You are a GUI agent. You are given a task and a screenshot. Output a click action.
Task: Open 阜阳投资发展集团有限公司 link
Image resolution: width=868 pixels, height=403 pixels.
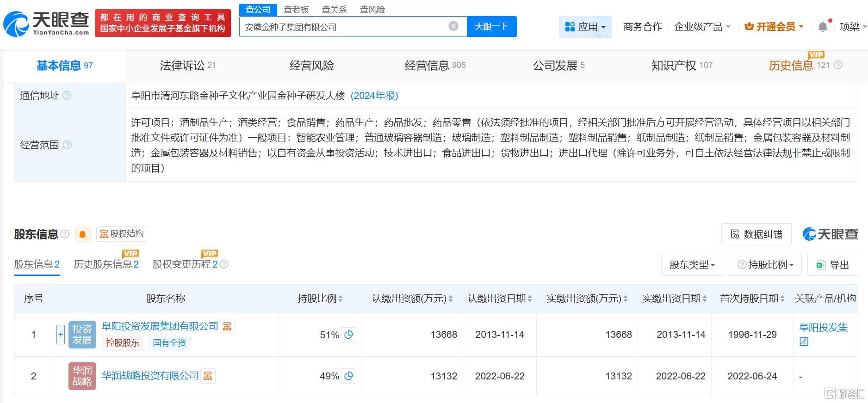[160, 326]
